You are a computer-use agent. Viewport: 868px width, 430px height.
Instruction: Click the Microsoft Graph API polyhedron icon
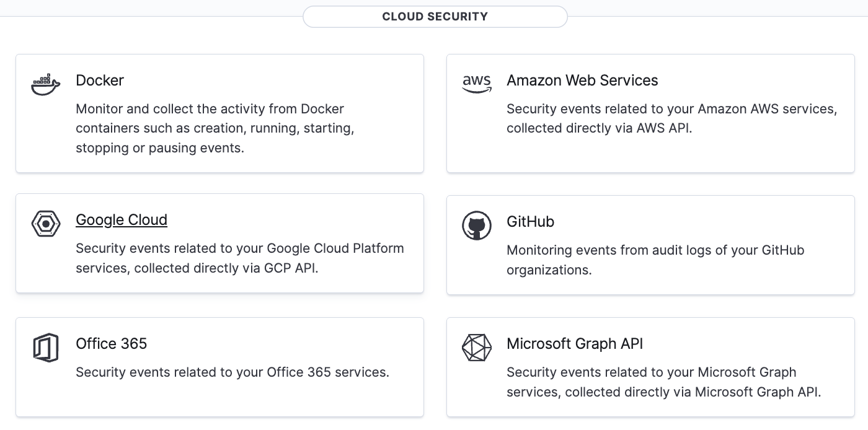pyautogui.click(x=477, y=348)
